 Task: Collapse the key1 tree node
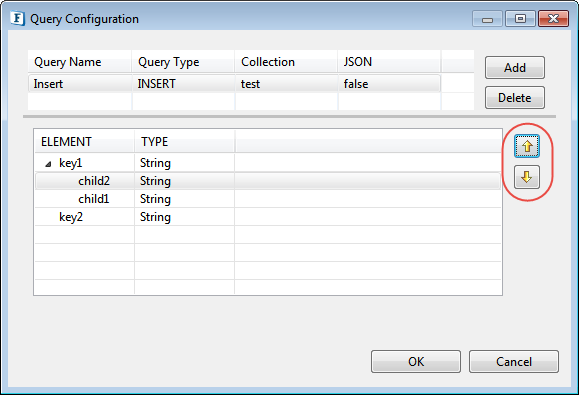[48, 164]
